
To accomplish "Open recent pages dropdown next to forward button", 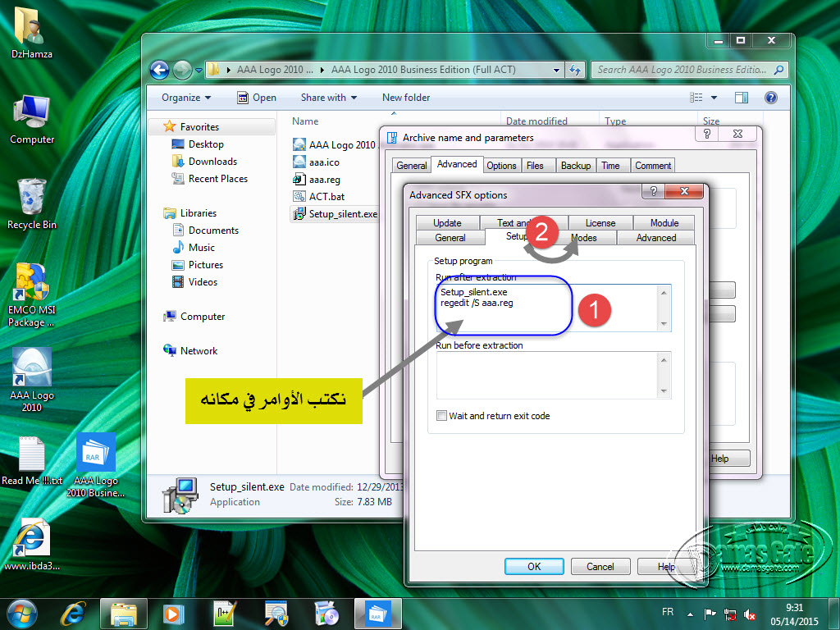I will [x=199, y=71].
